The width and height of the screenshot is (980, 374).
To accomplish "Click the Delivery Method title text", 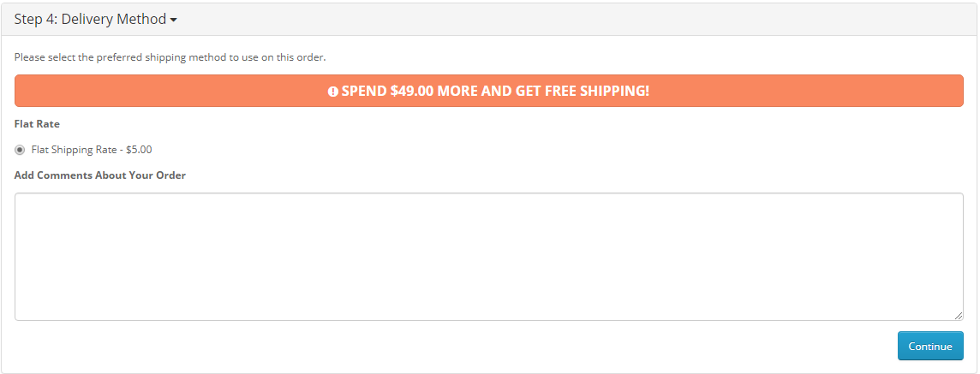I will pos(114,19).
